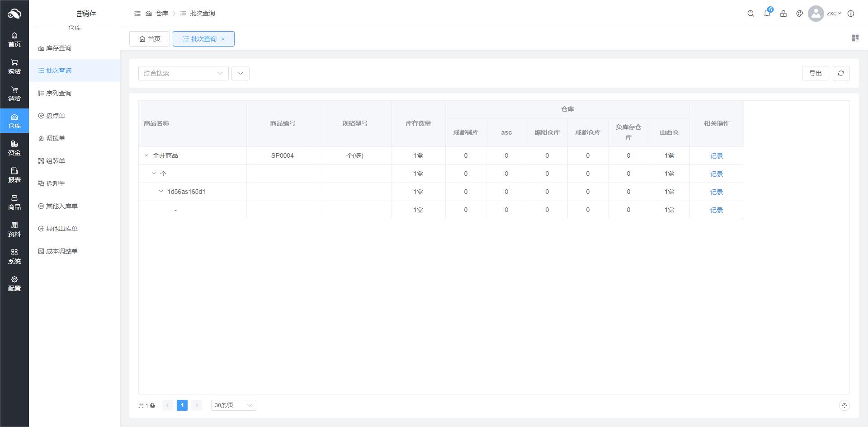Expand advanced search chevron button

tap(241, 73)
